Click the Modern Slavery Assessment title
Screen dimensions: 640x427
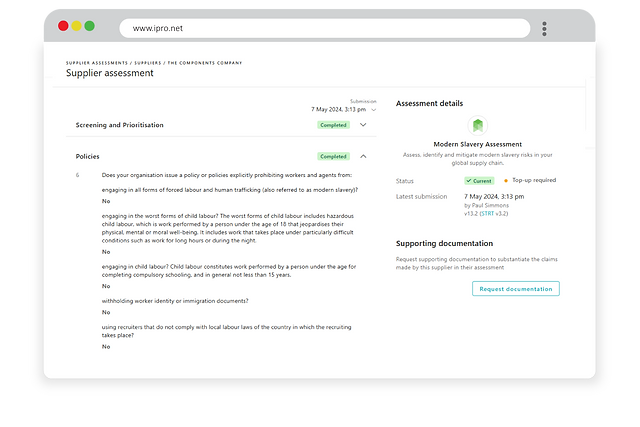click(478, 144)
